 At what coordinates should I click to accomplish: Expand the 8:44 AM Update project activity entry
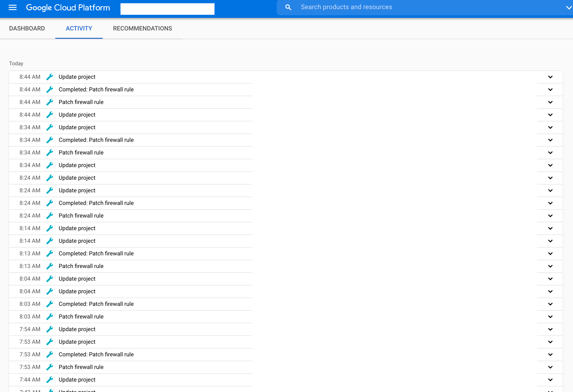[x=550, y=77]
